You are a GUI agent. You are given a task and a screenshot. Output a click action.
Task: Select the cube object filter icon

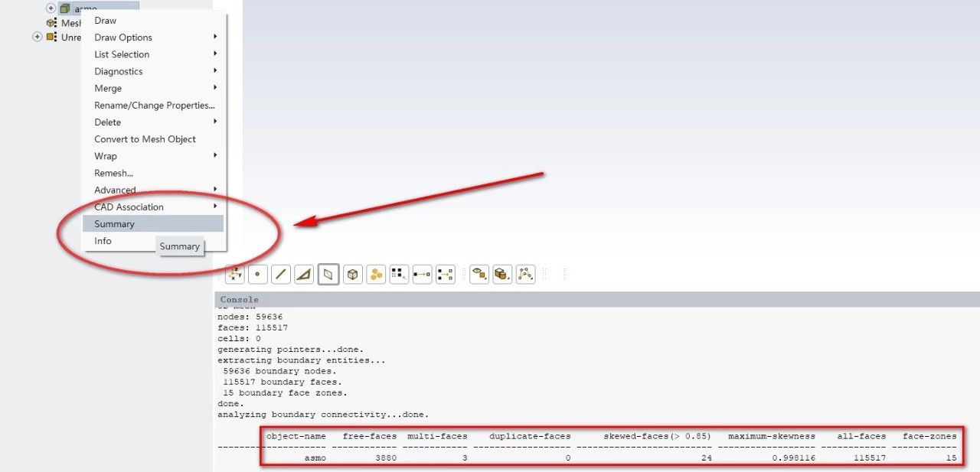pyautogui.click(x=352, y=274)
